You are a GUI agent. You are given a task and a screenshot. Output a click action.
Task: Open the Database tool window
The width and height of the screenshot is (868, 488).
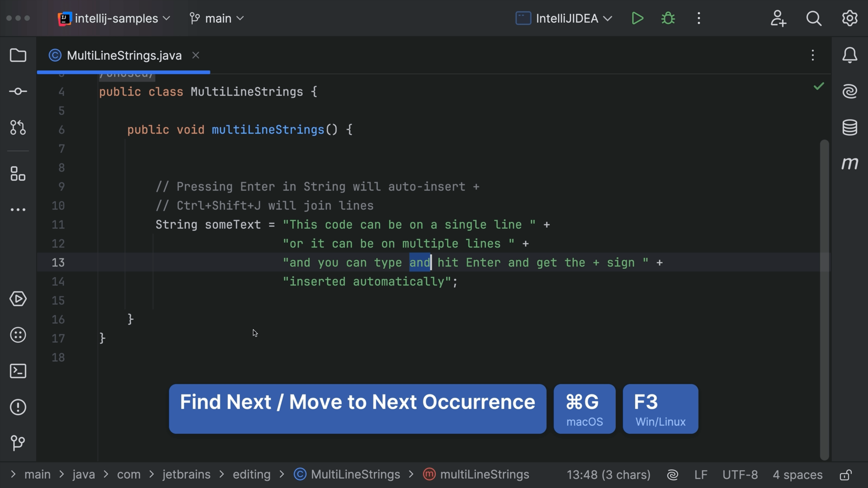coord(849,128)
